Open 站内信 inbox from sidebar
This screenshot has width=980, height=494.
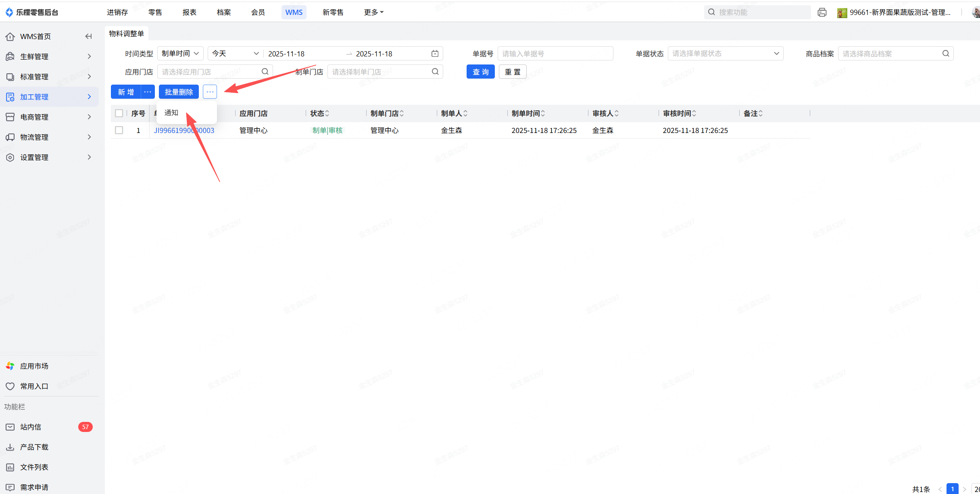point(31,427)
